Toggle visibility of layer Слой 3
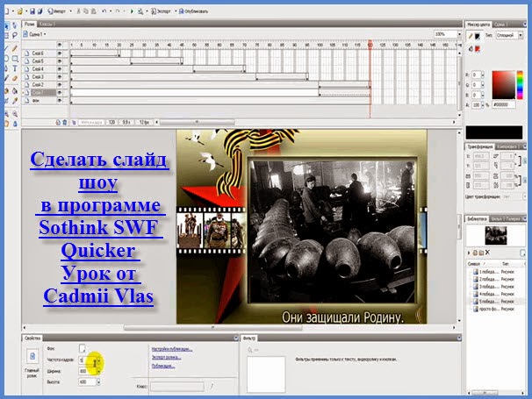532x399 pixels. (60, 77)
